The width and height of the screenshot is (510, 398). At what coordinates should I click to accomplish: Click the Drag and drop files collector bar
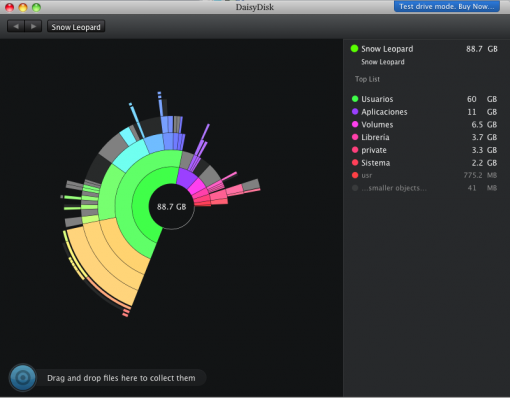pos(121,378)
